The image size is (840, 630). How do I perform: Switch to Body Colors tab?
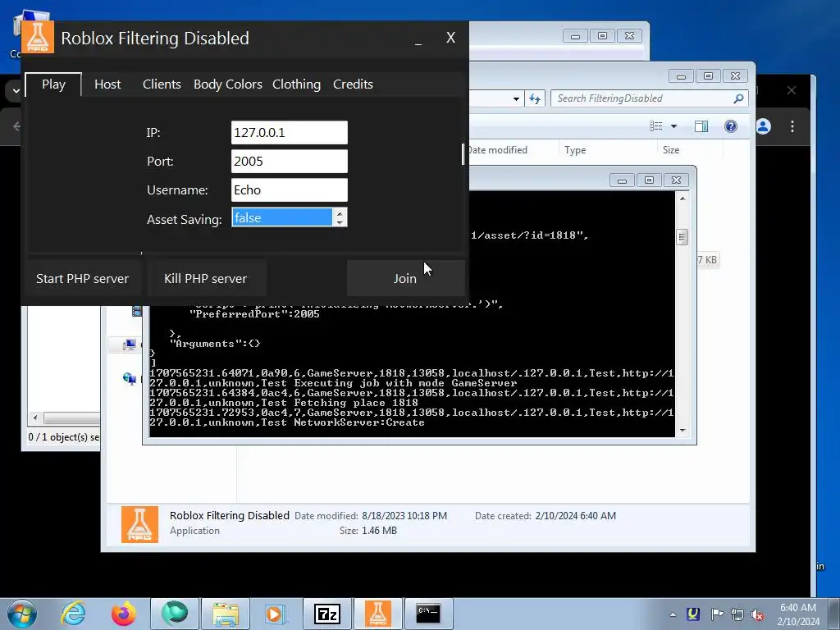(228, 84)
